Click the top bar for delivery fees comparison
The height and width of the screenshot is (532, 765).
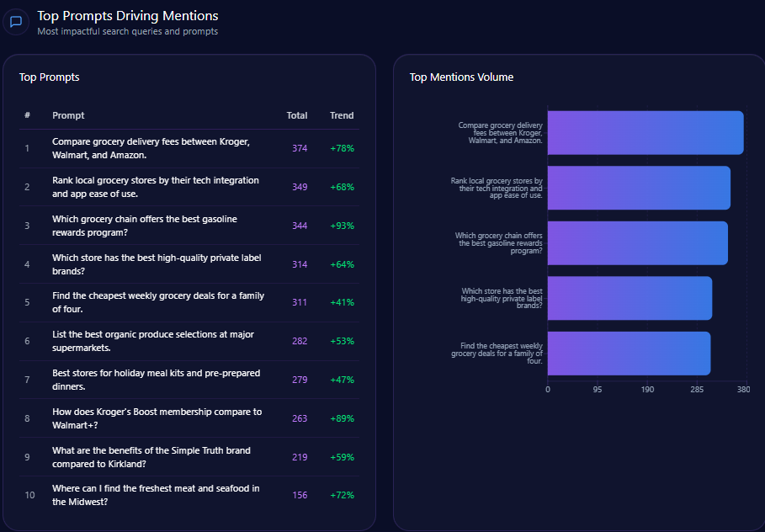[x=645, y=133]
